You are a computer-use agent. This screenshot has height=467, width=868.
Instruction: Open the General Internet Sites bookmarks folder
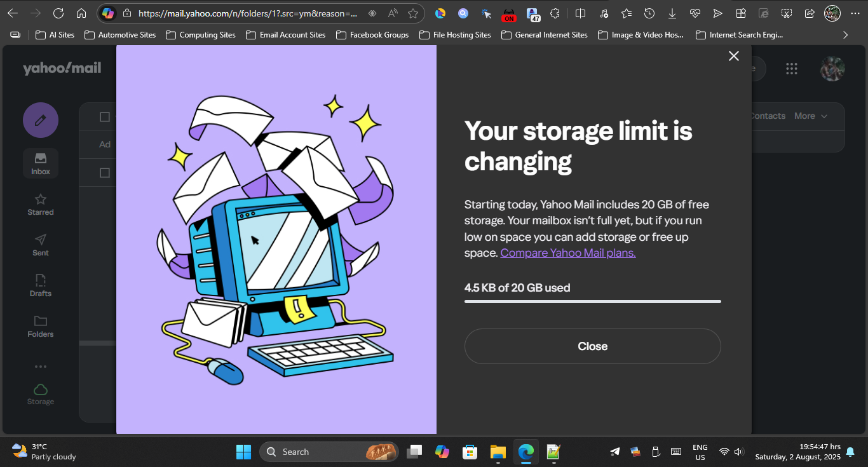545,35
